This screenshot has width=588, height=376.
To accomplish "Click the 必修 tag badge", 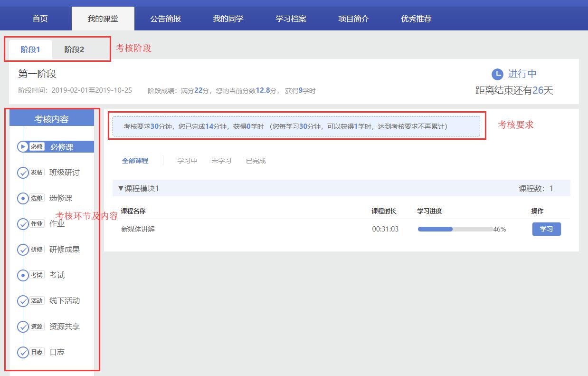I will tap(37, 147).
